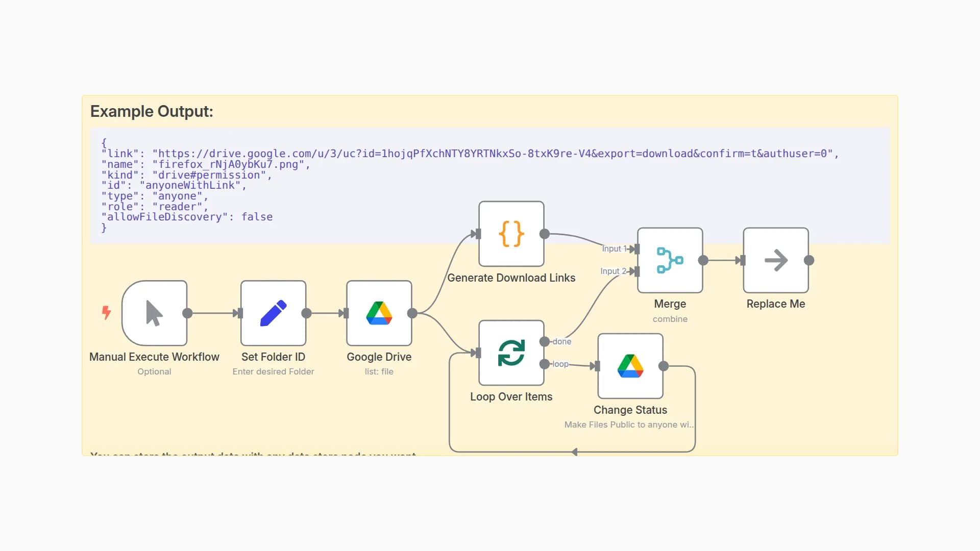Image resolution: width=980 pixels, height=551 pixels.
Task: Click output connector of Manual Execute Workflow node
Action: click(187, 313)
